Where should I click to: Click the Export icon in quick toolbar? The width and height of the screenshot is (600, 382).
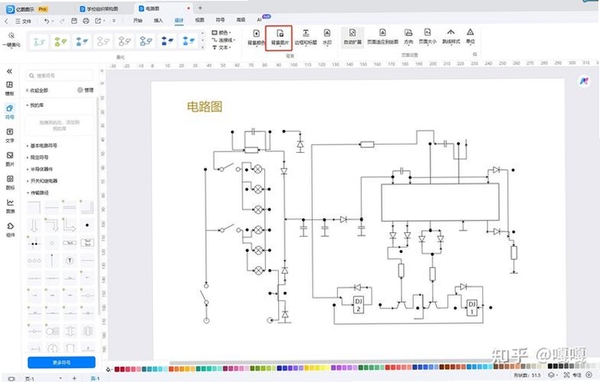(98, 21)
